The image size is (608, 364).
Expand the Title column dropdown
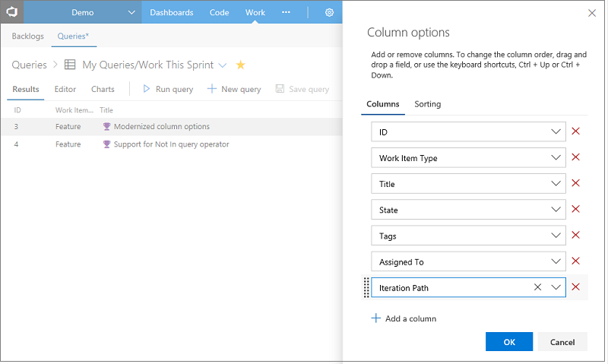click(556, 184)
